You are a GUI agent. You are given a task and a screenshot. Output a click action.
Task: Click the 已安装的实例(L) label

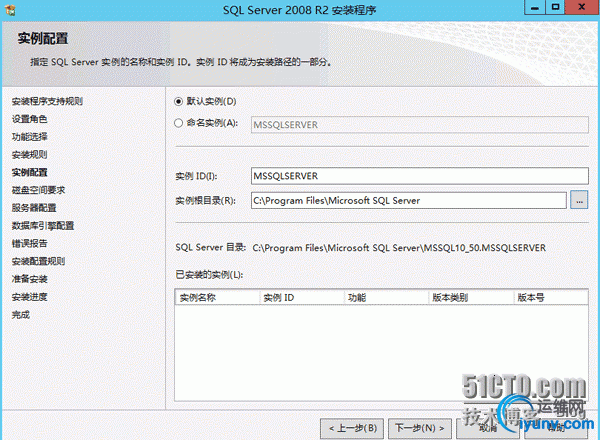point(209,275)
